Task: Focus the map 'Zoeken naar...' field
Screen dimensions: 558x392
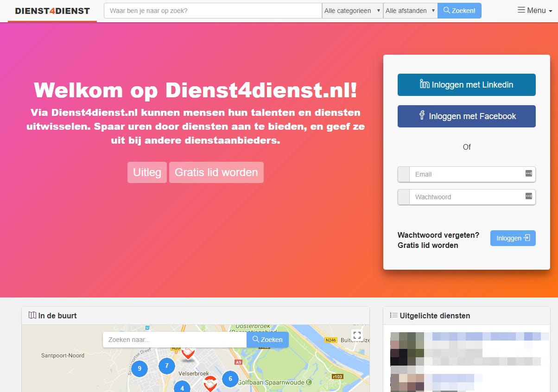Action: click(x=175, y=340)
